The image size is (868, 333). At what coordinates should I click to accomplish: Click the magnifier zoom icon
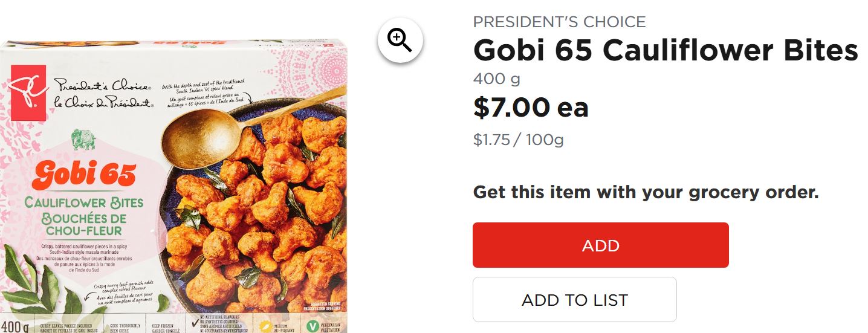(400, 40)
